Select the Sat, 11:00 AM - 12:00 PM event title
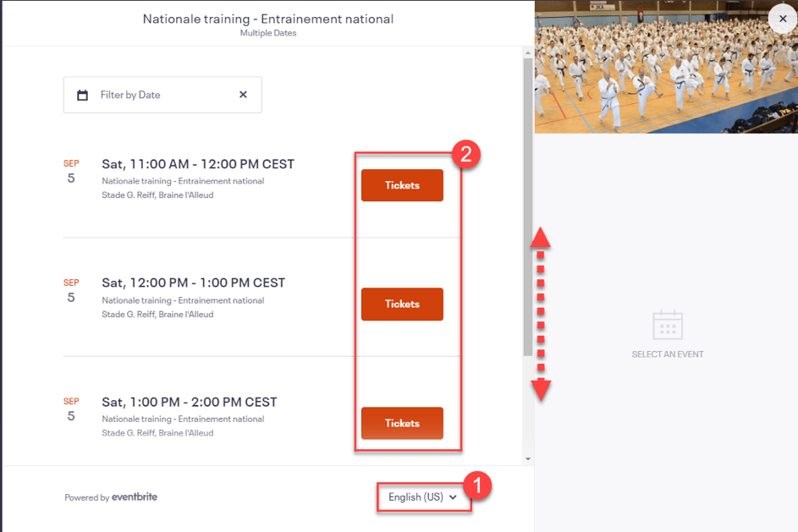798x532 pixels. coord(198,164)
